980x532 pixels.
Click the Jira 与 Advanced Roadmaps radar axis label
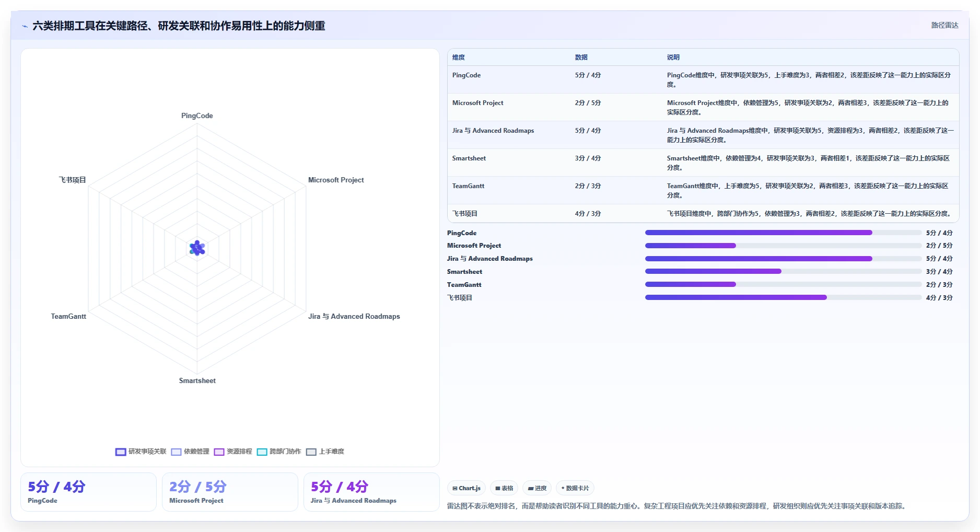354,316
